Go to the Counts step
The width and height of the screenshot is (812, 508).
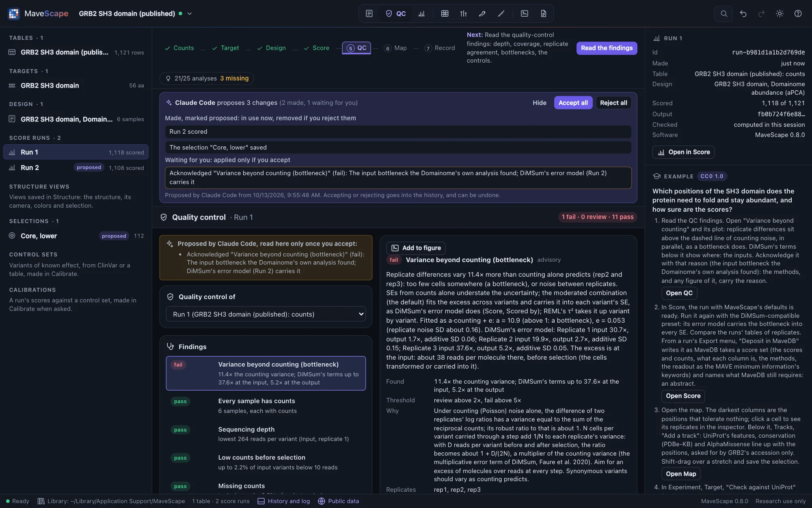(x=179, y=48)
